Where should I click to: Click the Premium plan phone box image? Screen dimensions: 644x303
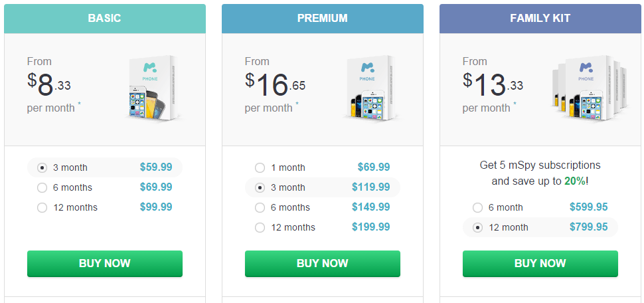pos(372,88)
